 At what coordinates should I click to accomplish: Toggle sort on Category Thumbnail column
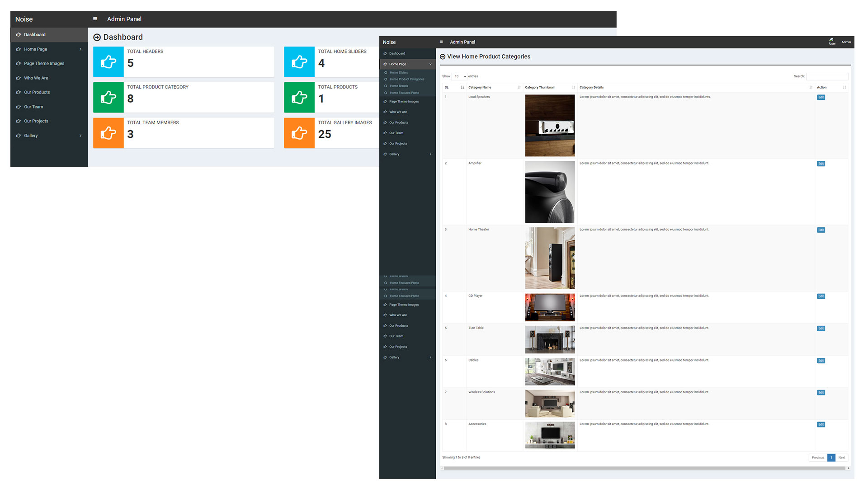pyautogui.click(x=573, y=88)
